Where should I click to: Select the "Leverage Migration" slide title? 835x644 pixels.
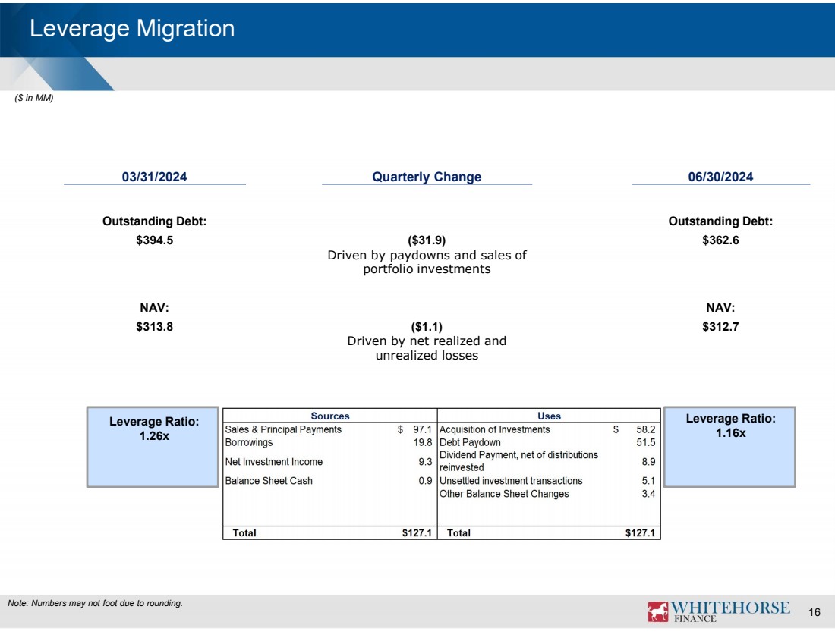coord(132,28)
